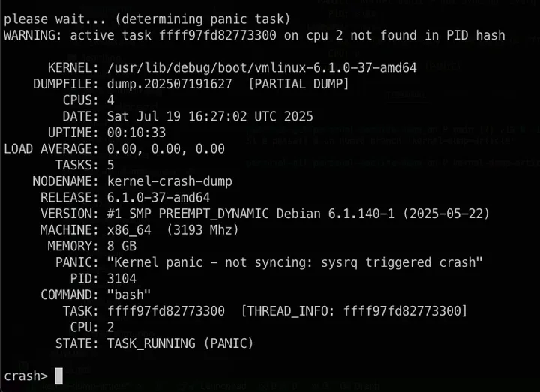Click the TASKS count 5
The width and height of the screenshot is (540, 392).
[x=111, y=165]
